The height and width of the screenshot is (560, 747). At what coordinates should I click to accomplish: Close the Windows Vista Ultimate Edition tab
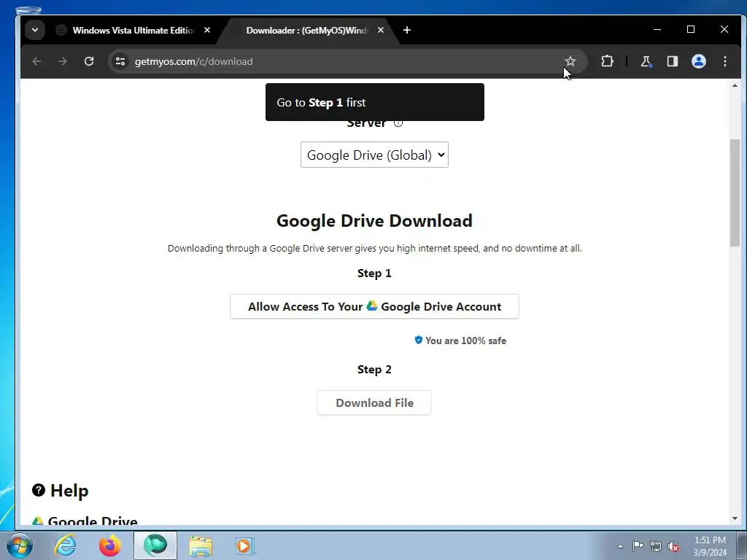click(x=206, y=30)
